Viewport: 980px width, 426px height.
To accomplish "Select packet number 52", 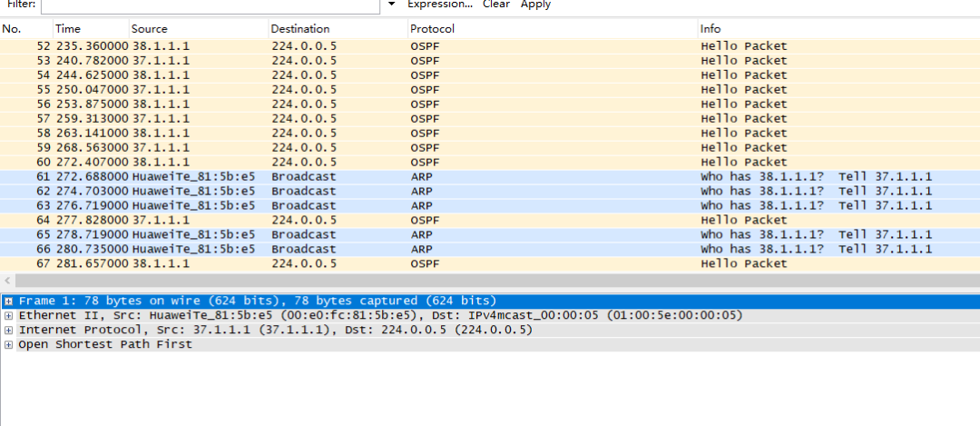I will [490, 46].
